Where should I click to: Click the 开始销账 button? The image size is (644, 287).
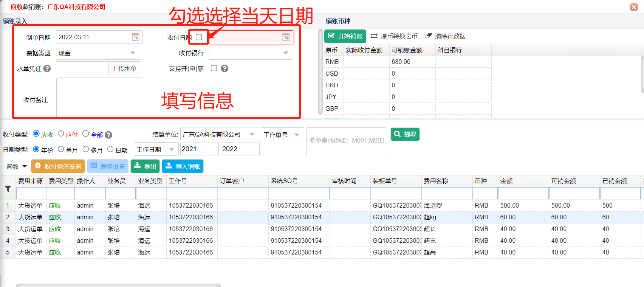point(345,36)
